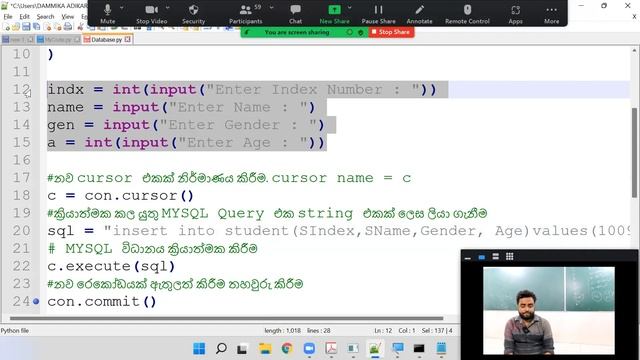This screenshot has width=640, height=360.
Task: Click the 'name = input' line
Action: (x=181, y=107)
